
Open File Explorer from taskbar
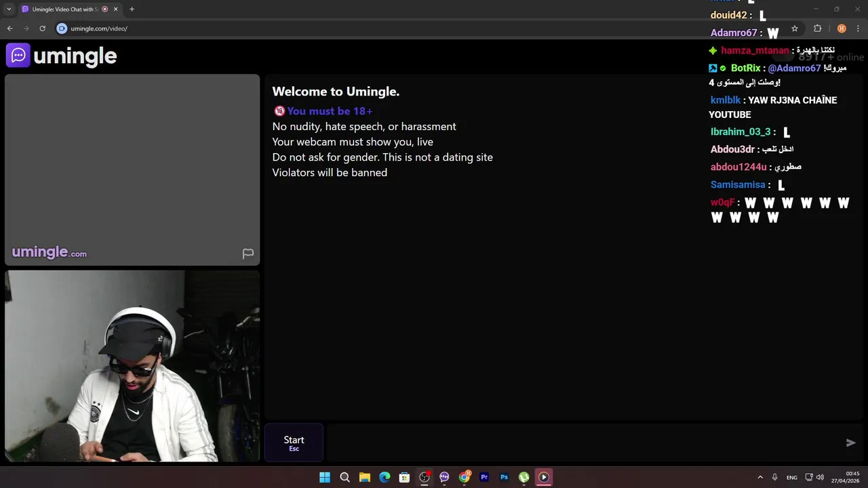click(x=364, y=477)
